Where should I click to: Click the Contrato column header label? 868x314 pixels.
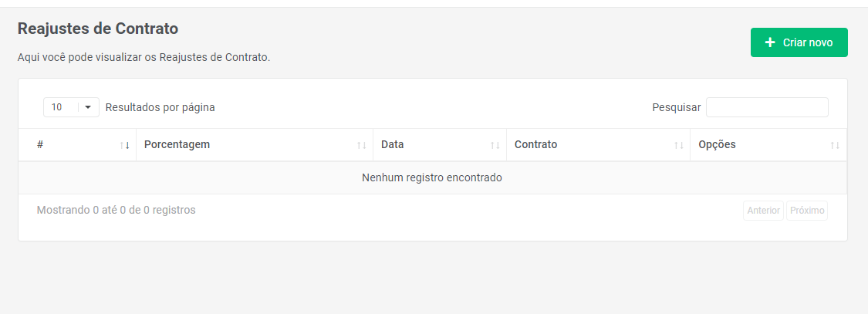[535, 144]
